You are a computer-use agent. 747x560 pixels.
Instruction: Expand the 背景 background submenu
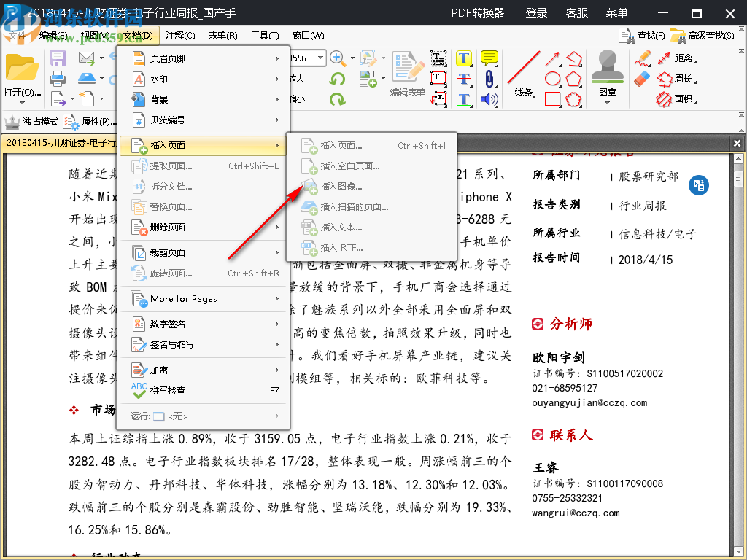(158, 98)
